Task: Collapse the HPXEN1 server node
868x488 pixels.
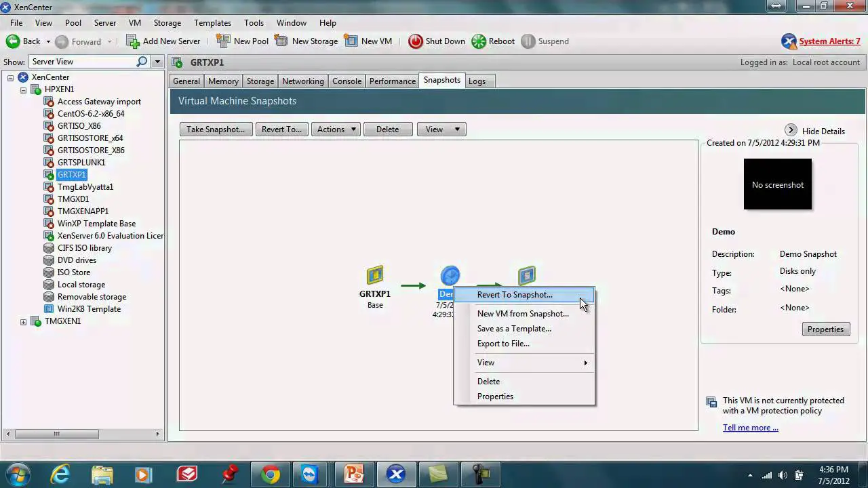Action: [x=23, y=89]
